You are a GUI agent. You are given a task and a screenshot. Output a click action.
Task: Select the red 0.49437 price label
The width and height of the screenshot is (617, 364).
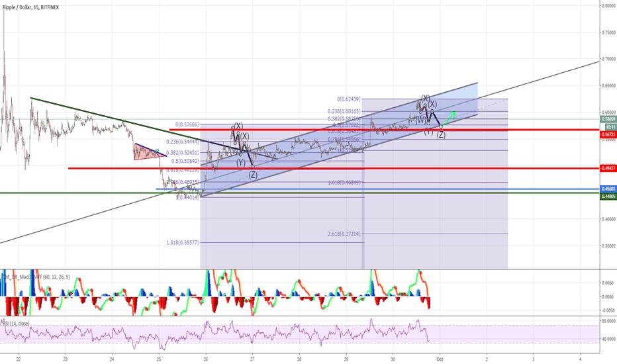pos(608,168)
